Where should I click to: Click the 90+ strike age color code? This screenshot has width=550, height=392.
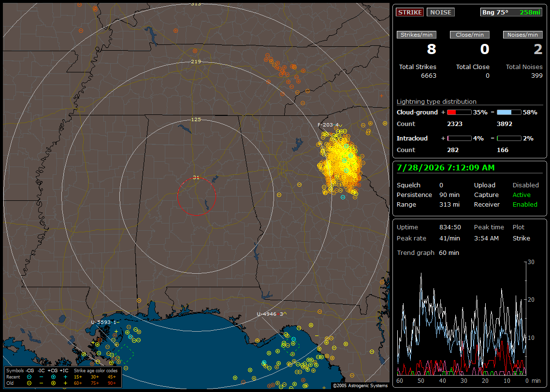click(112, 383)
